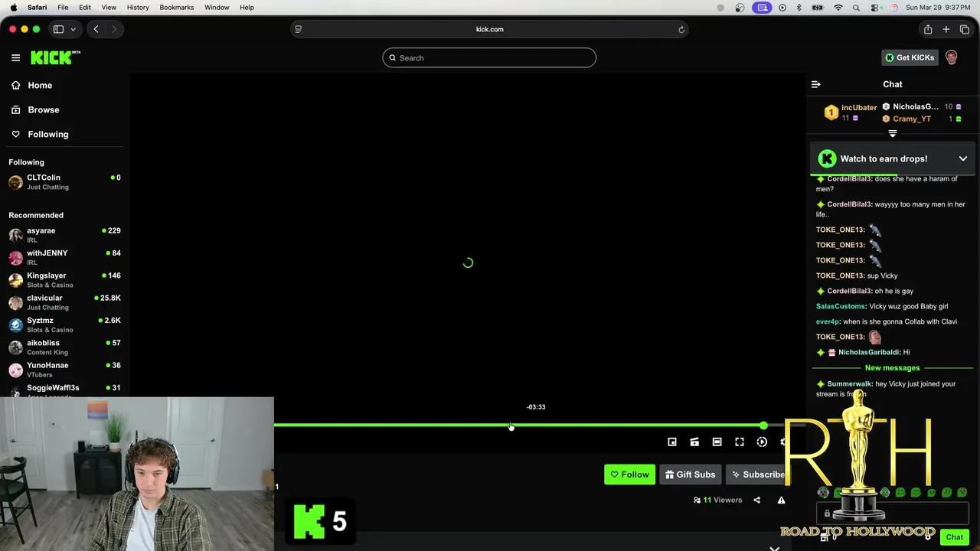Open recommended channel YunoHanae
Screen dimensions: 980x551
(x=64, y=370)
